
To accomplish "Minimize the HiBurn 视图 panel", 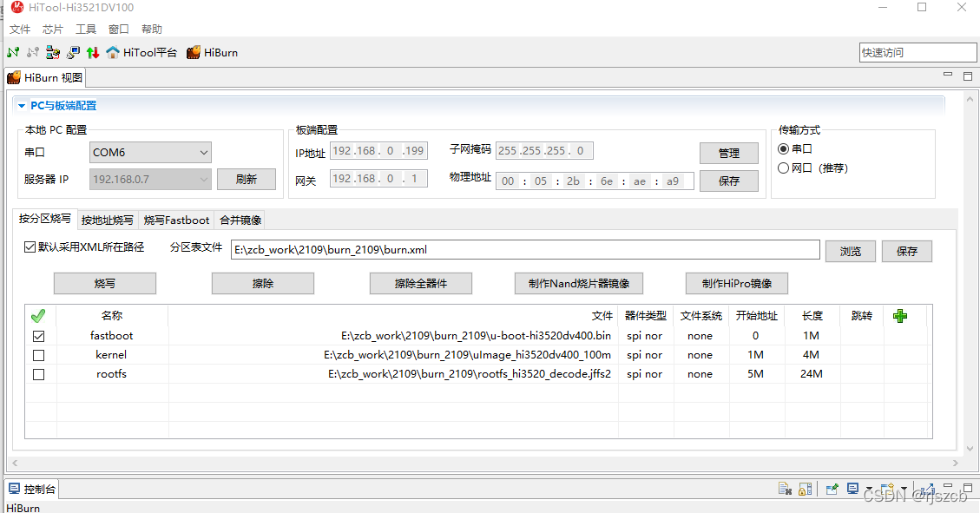I will coord(948,75).
